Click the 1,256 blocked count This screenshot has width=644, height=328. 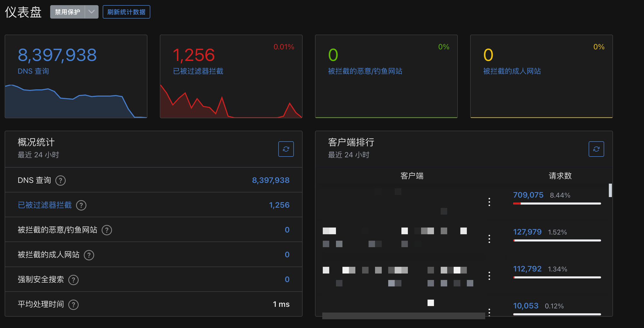pyautogui.click(x=279, y=205)
